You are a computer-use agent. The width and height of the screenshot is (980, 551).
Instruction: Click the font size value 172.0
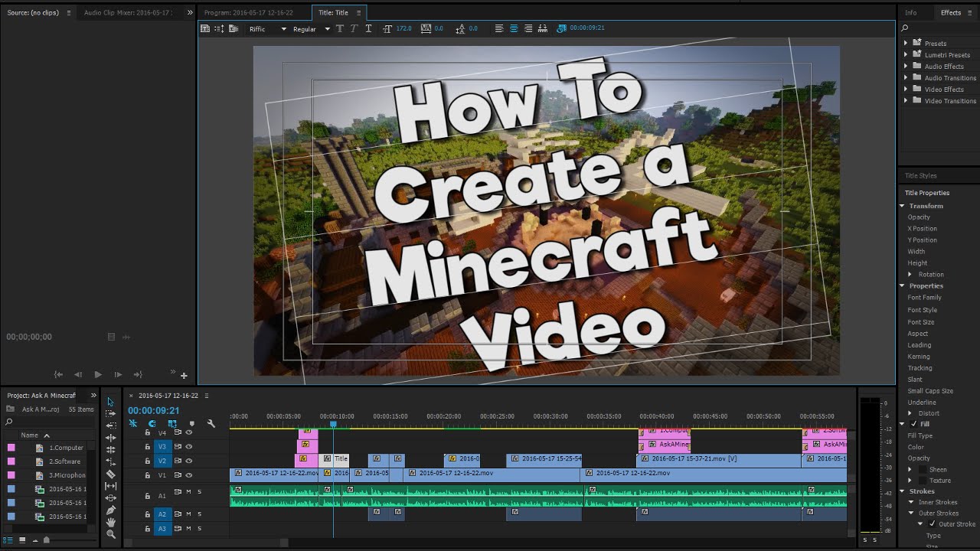pyautogui.click(x=403, y=28)
